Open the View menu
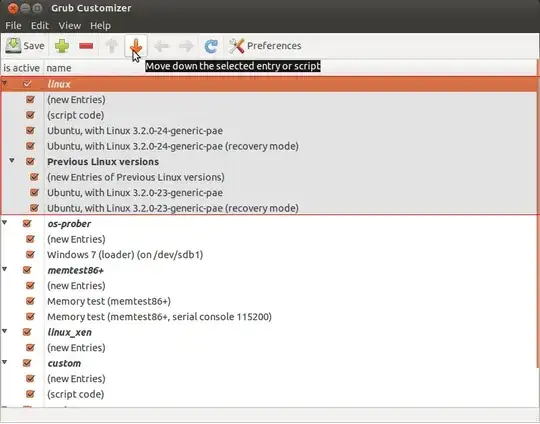540x424 pixels. [70, 25]
